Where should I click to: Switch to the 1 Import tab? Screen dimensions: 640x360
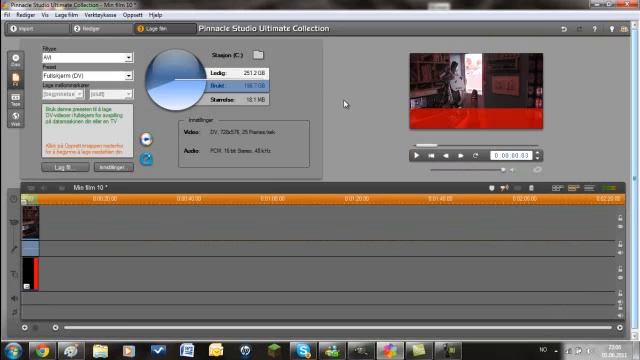pos(38,29)
